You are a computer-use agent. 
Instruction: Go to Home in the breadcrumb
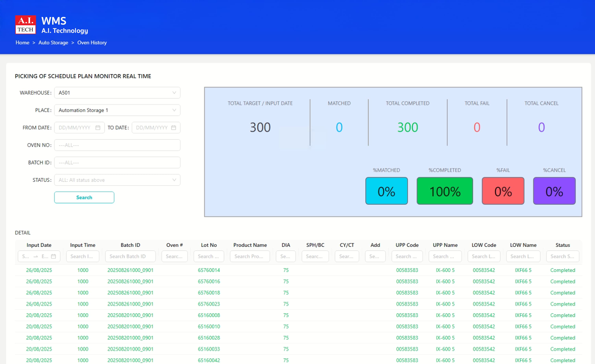click(22, 42)
